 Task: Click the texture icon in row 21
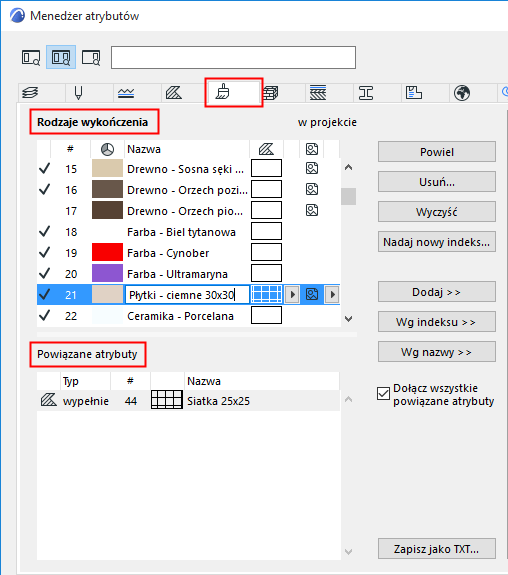(x=312, y=294)
